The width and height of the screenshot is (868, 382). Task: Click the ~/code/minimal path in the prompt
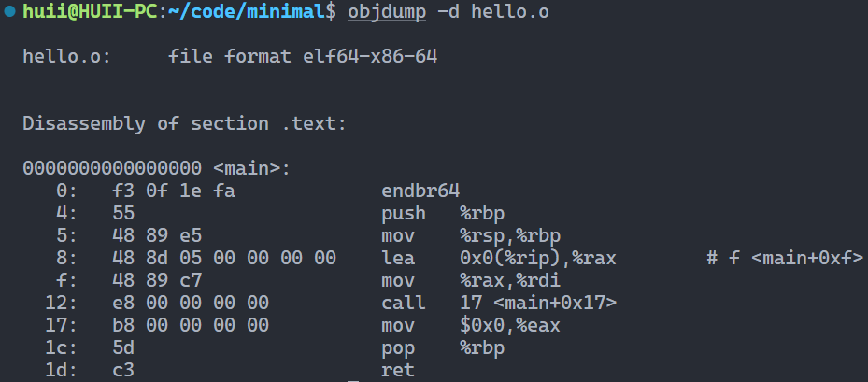(247, 11)
